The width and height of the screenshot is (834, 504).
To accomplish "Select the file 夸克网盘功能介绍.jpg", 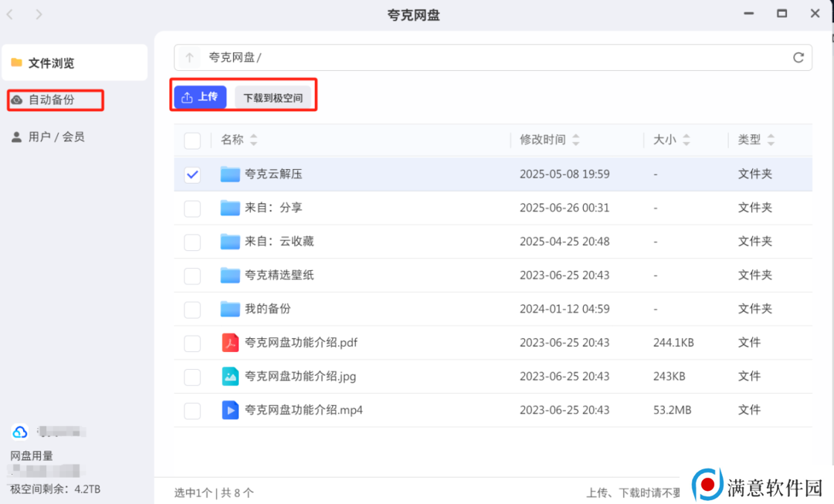I will (x=300, y=377).
